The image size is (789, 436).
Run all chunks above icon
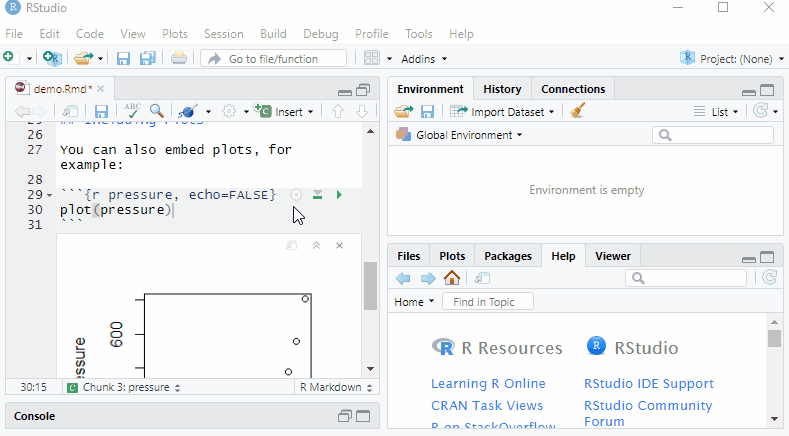[318, 195]
